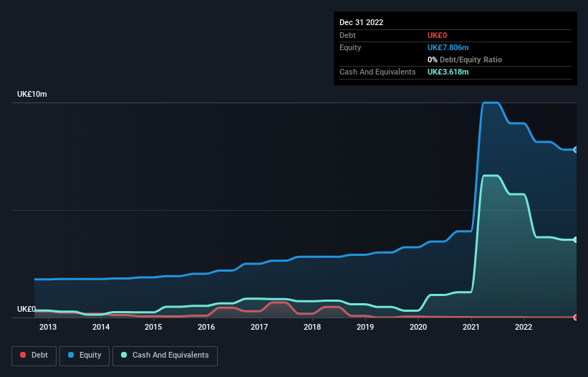588x377 pixels.
Task: Click the UK£7.806m equity value
Action: (448, 47)
